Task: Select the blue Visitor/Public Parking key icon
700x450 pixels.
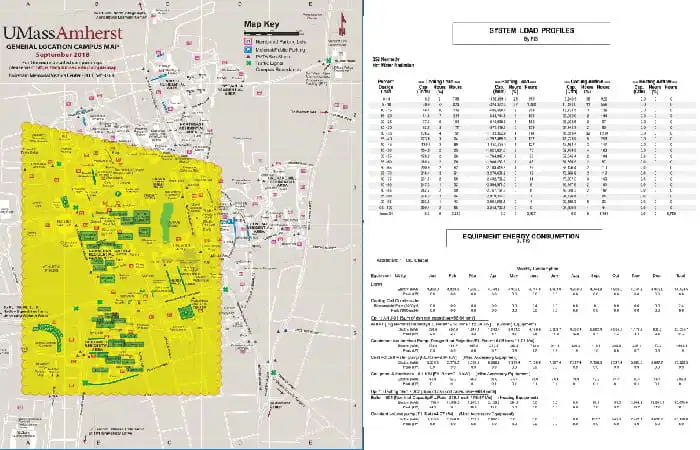Action: pos(247,50)
